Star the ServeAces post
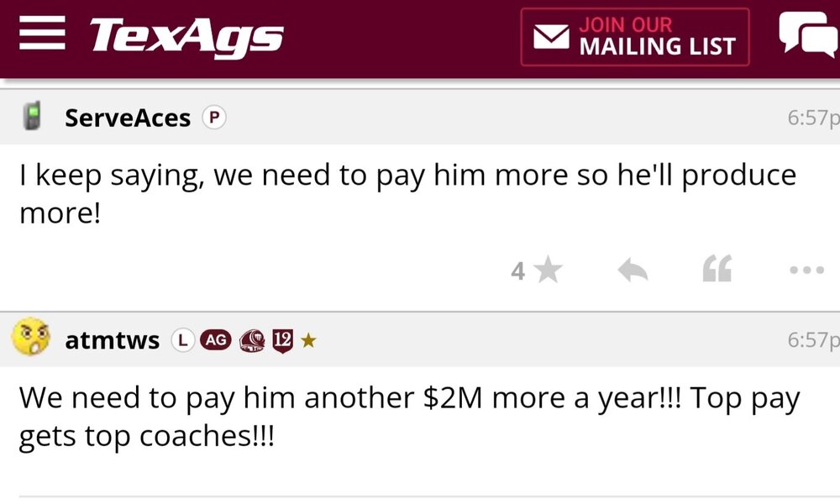The height and width of the screenshot is (504, 840). point(548,270)
